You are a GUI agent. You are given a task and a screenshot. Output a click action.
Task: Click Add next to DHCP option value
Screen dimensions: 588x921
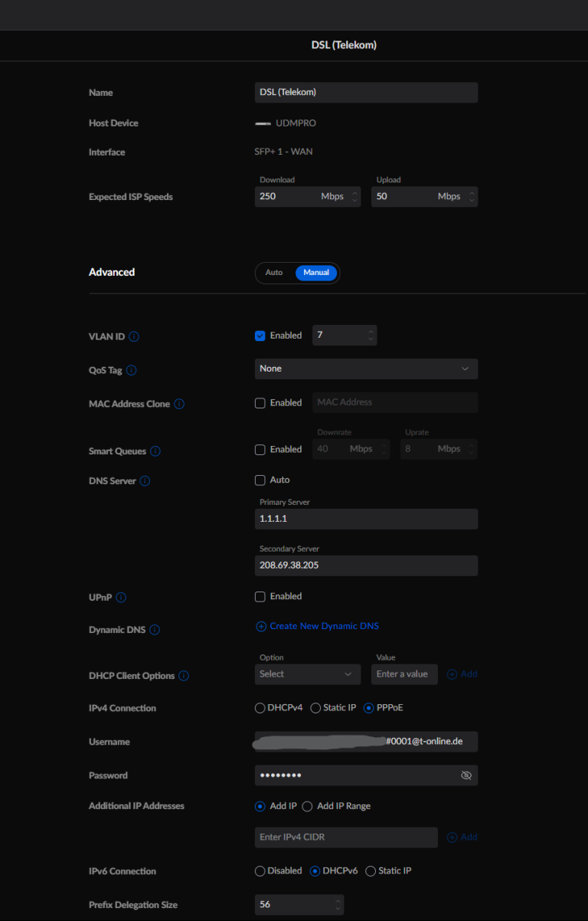pyautogui.click(x=462, y=674)
